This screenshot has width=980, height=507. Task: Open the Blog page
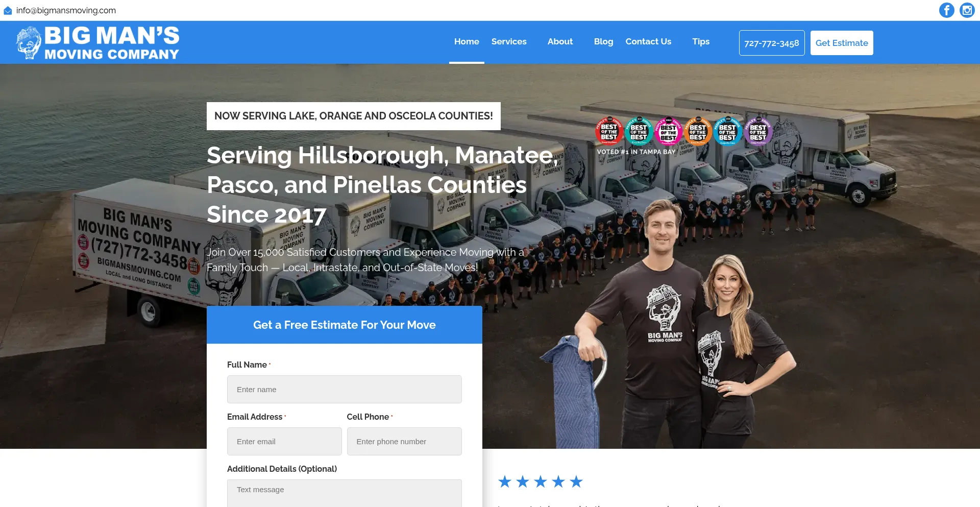[x=603, y=42]
